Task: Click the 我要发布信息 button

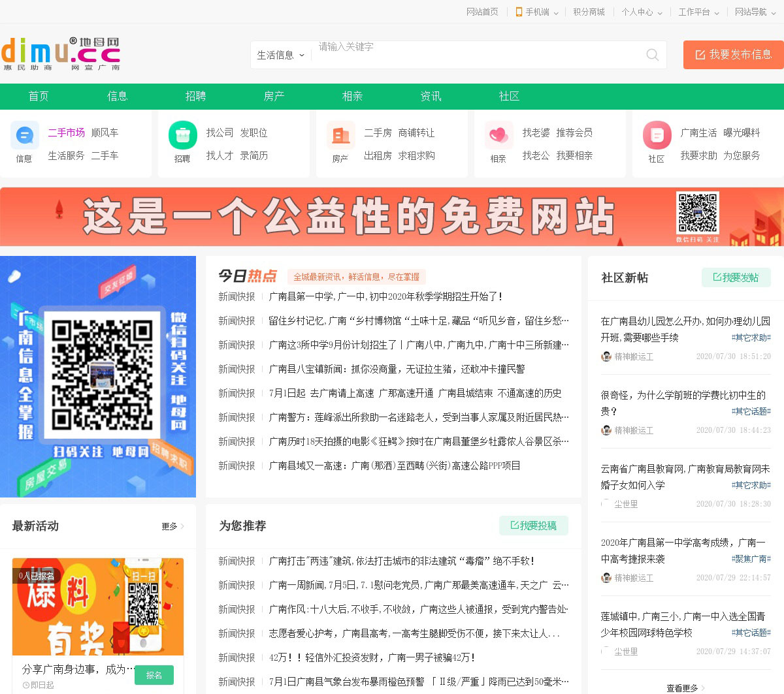Action: coord(733,55)
